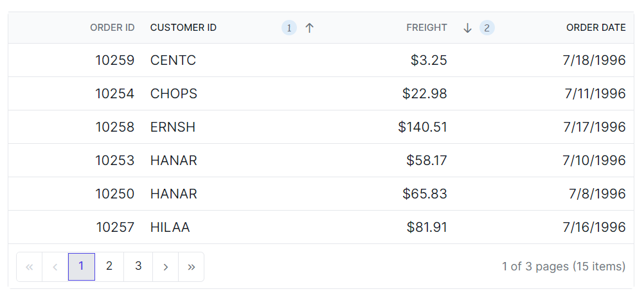Select current page 1 in pager

82,267
